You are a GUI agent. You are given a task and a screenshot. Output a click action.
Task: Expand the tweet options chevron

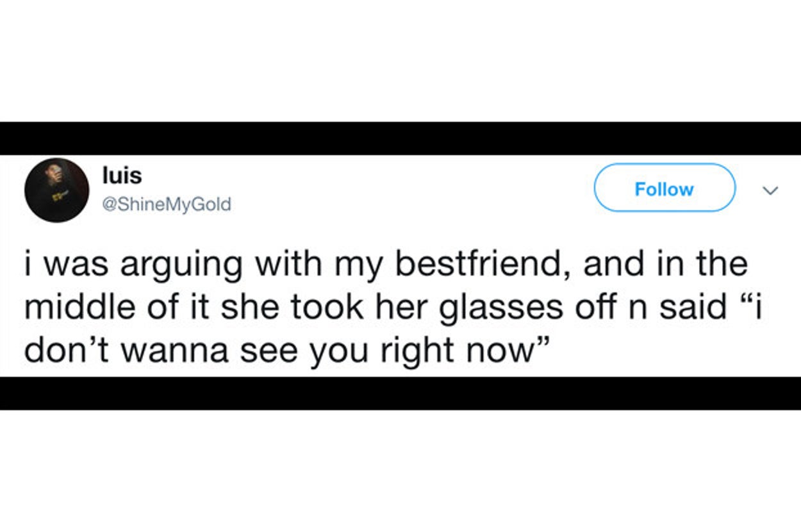tap(772, 190)
